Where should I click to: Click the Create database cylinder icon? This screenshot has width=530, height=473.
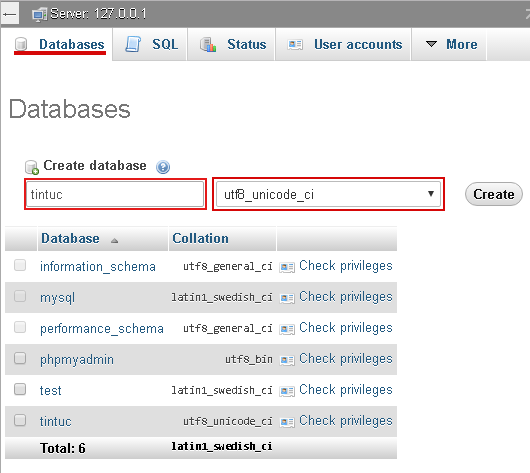[x=32, y=167]
